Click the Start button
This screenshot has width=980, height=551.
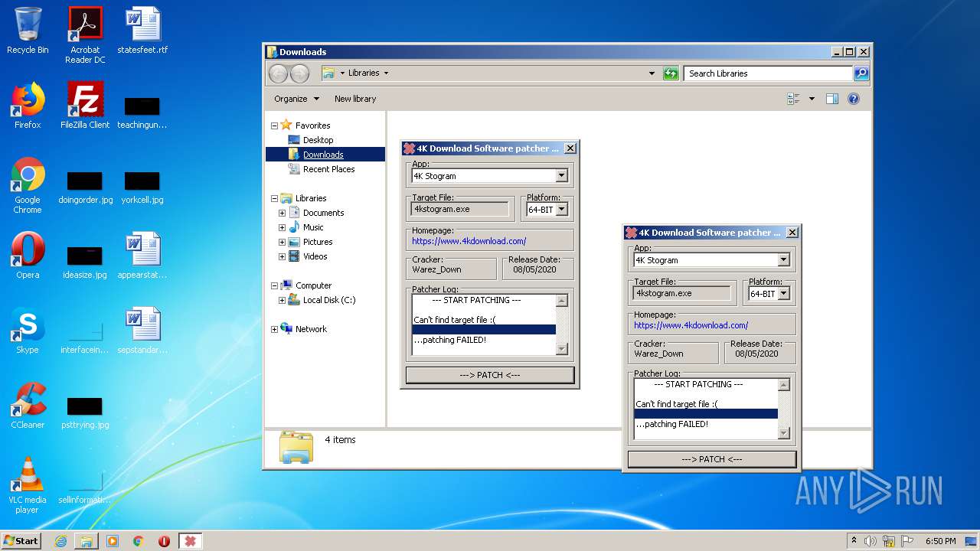coord(21,541)
